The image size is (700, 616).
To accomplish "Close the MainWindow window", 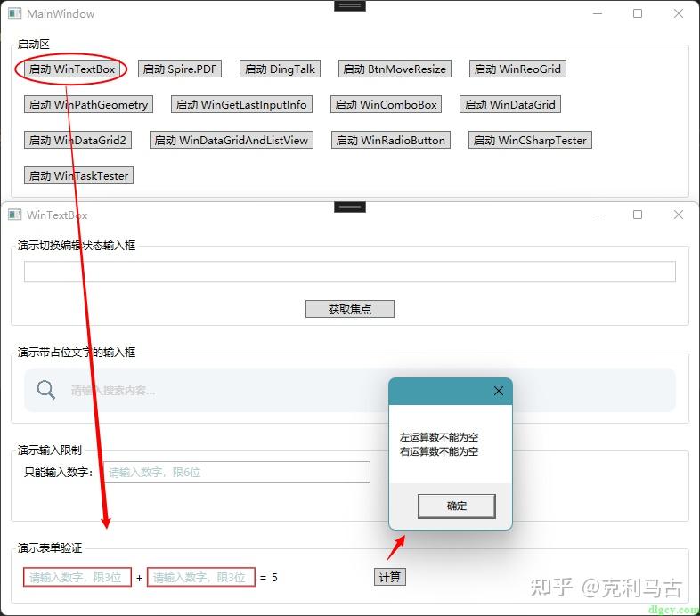I will (678, 13).
